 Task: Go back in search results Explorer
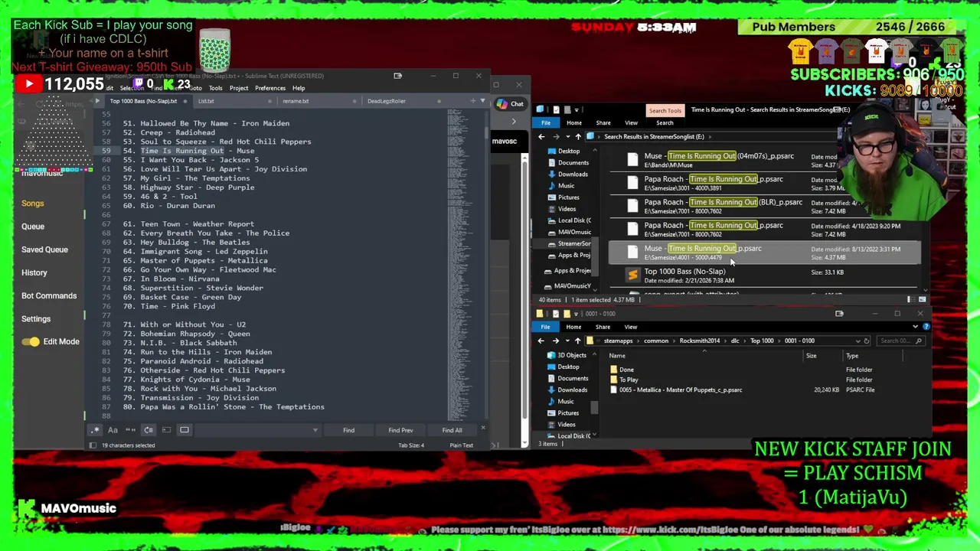[541, 137]
